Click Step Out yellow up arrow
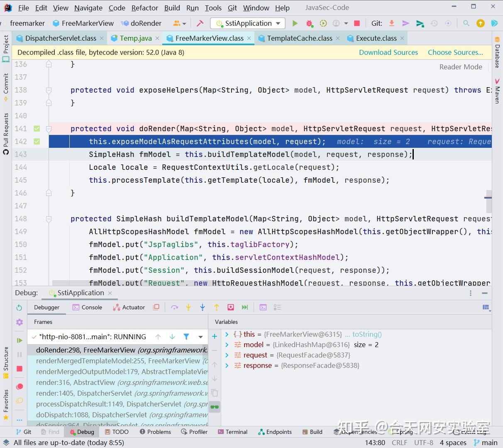The image size is (503, 448). (217, 307)
